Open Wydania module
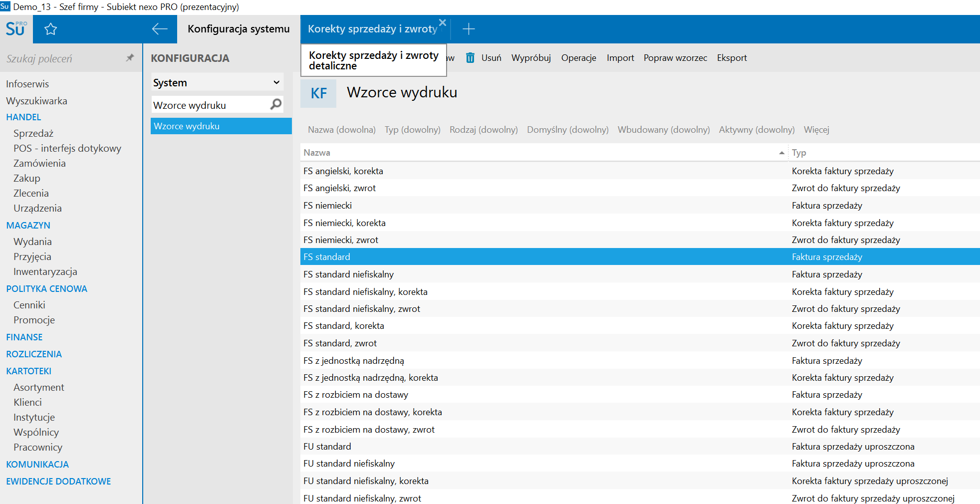The width and height of the screenshot is (980, 504). (x=32, y=242)
